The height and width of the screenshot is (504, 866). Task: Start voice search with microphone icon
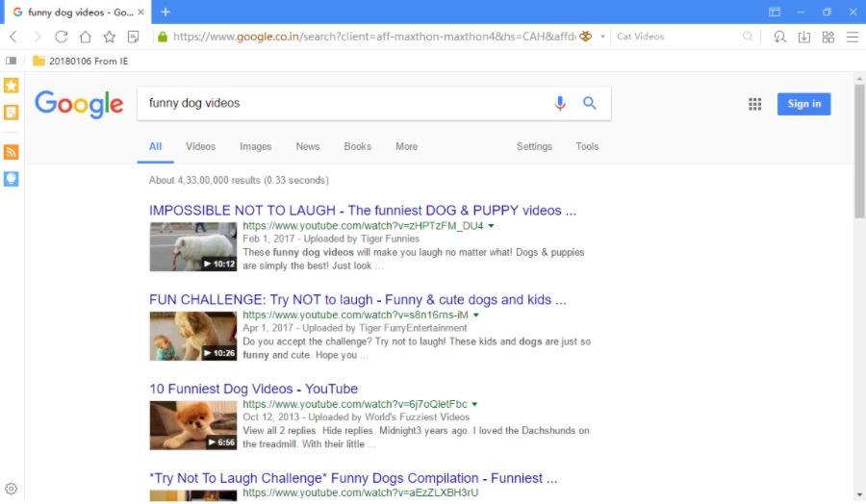[560, 103]
